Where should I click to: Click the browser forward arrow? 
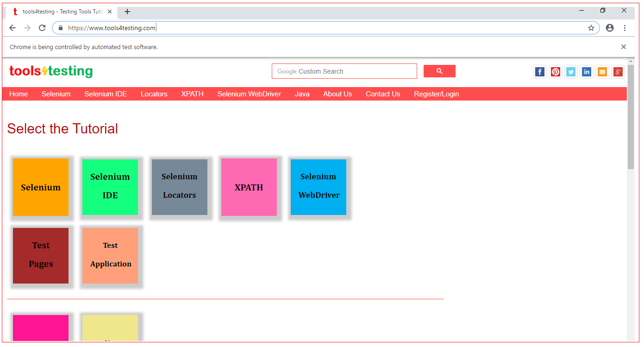[x=27, y=28]
